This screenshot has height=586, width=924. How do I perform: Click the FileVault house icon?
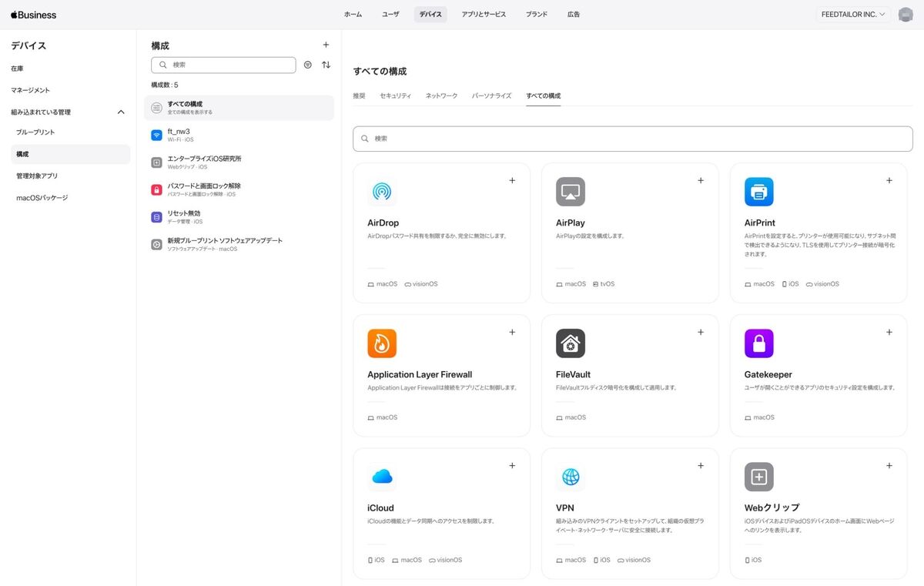coord(571,343)
